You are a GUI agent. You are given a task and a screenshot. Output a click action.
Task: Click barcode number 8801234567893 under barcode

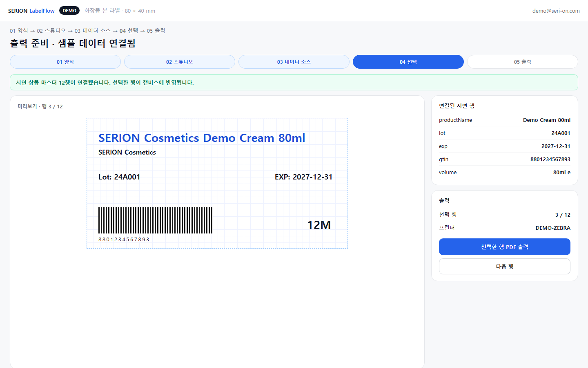(x=124, y=240)
